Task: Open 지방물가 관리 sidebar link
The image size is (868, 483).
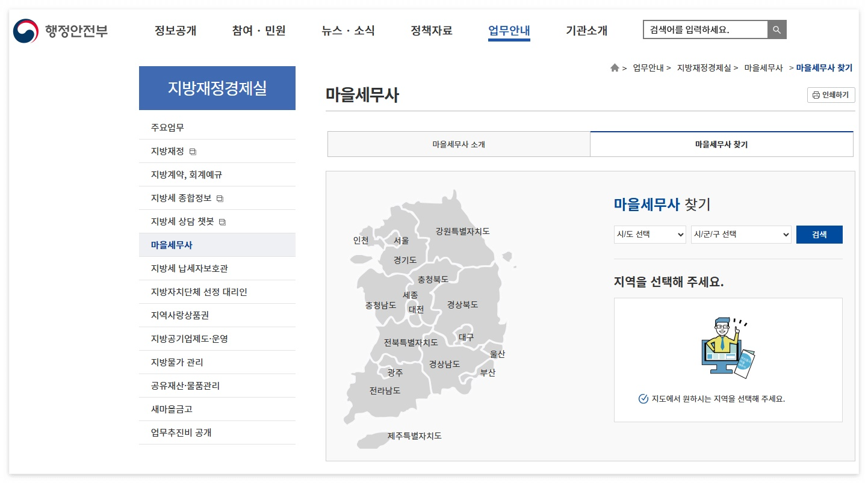Action: (x=217, y=362)
